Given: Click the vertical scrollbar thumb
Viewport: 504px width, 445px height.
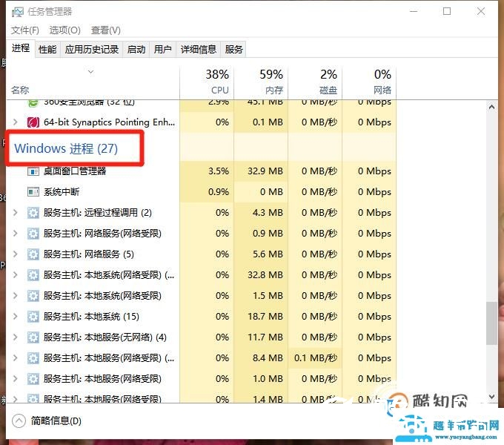Looking at the screenshot, I should click(x=491, y=323).
